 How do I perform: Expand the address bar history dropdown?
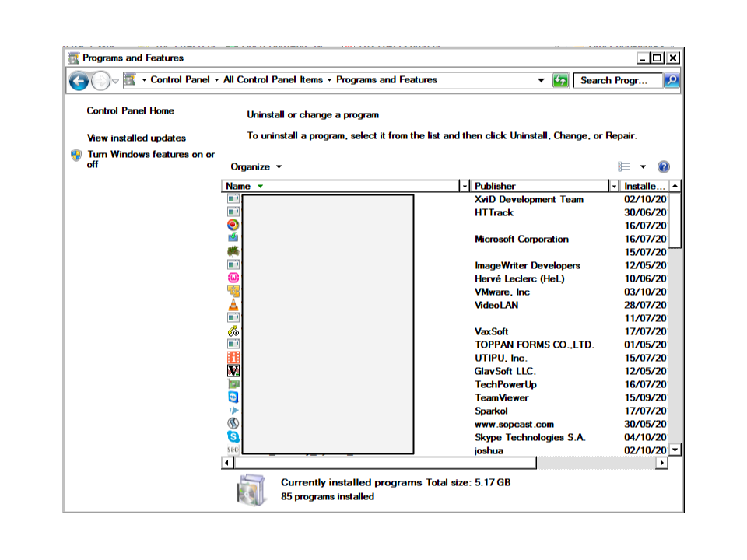coord(541,80)
